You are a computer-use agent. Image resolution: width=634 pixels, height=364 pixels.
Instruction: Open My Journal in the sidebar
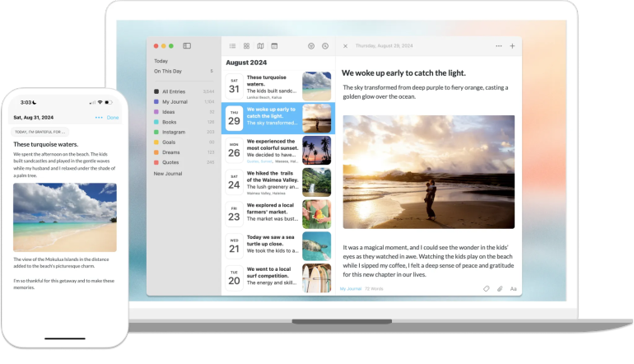(184, 102)
